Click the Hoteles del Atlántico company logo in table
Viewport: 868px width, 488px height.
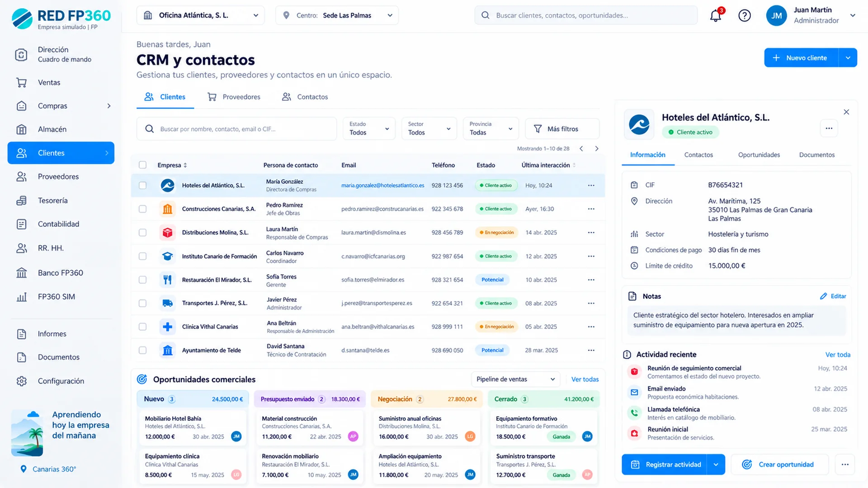167,185
